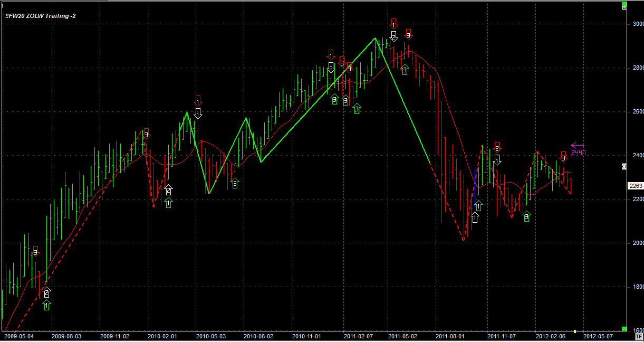The width and height of the screenshot is (644, 342).
Task: Click the white down arrow at the 2011 peak
Action: click(393, 36)
